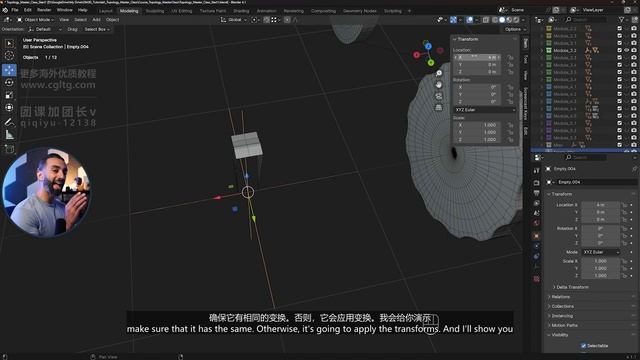This screenshot has height=360, width=640.
Task: Open the Edit menu
Action: pos(28,10)
